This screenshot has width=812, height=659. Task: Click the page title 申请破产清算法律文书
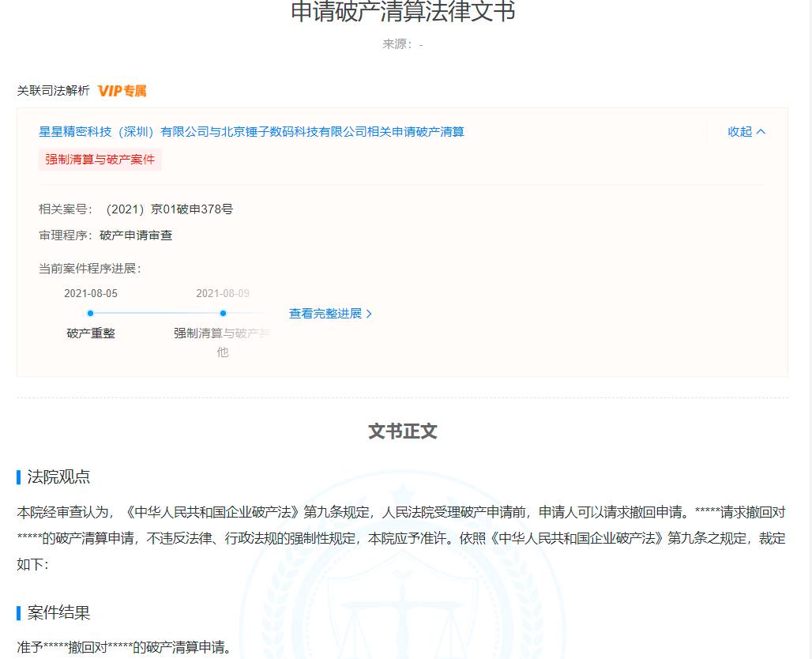(x=403, y=13)
